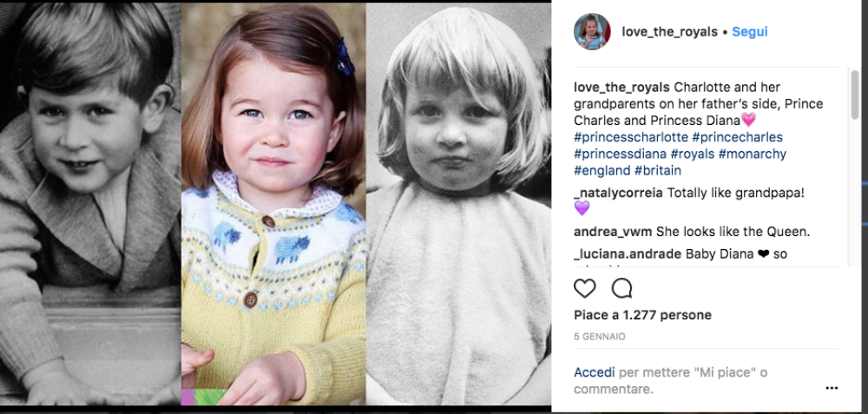Follow the account via Segui
Viewport: 868px width, 414px height.
(749, 32)
